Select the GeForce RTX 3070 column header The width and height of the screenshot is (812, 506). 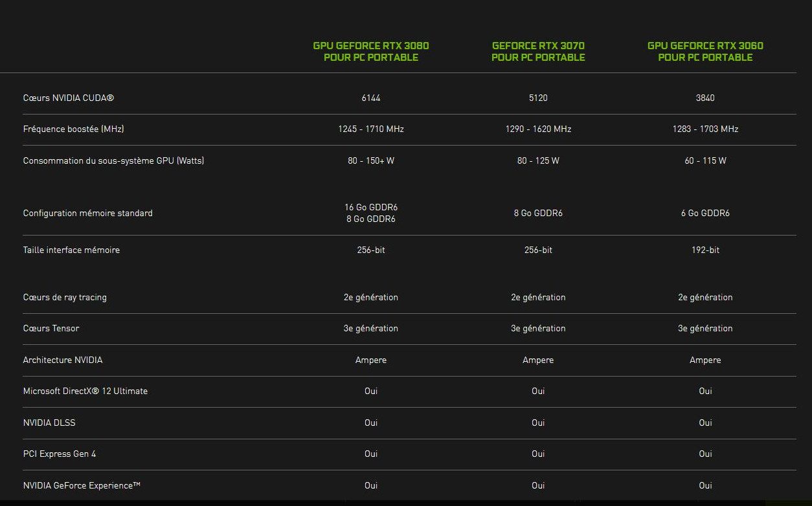[538, 52]
